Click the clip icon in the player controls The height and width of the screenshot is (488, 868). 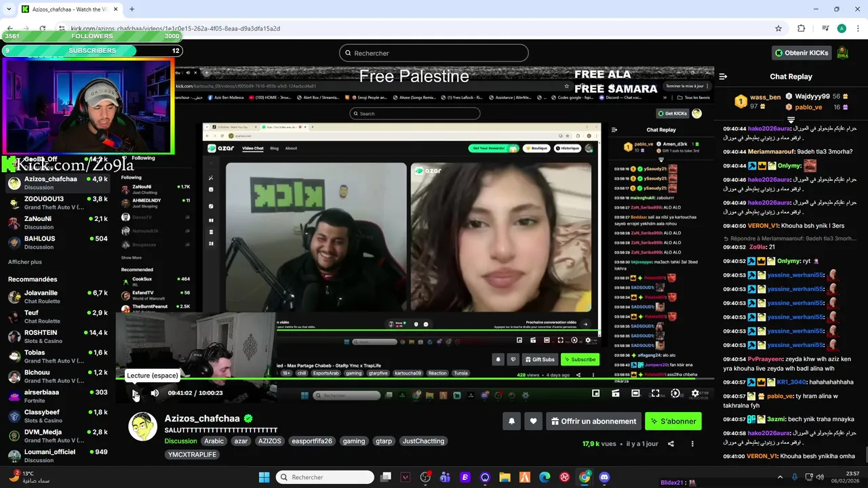click(616, 393)
